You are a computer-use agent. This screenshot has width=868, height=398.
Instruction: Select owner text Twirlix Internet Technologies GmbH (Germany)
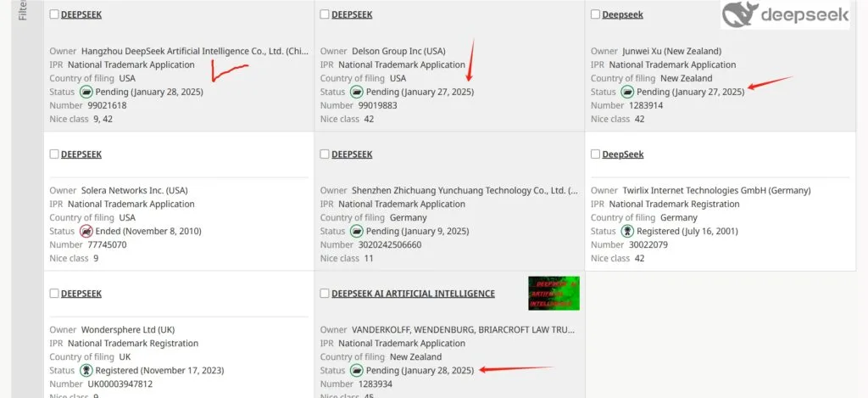716,190
